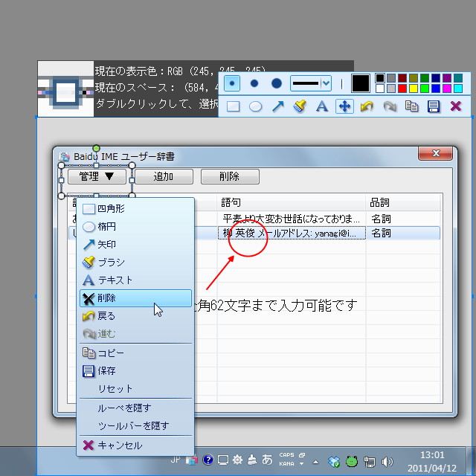
Task: Select the brush tool in annotation toolbar
Action: click(x=300, y=106)
